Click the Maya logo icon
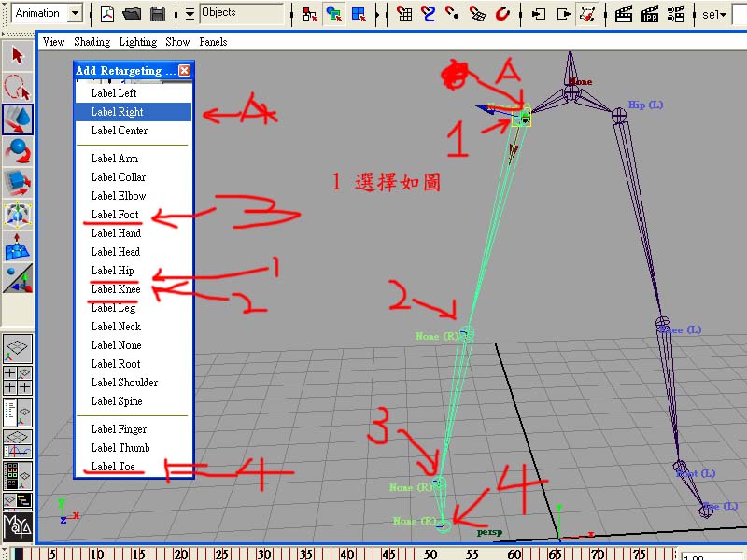 pyautogui.click(x=18, y=526)
